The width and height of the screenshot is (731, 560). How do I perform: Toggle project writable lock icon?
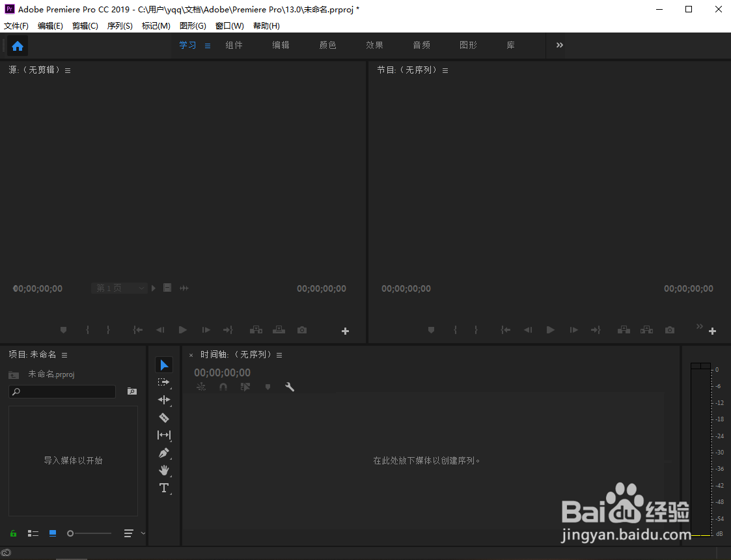14,533
